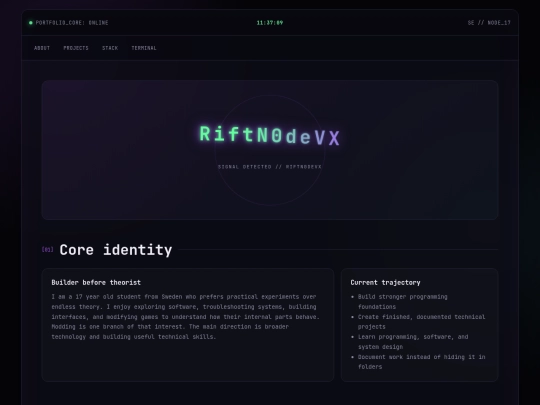Click the Core identity heading
This screenshot has width=540, height=405.
coord(116,250)
